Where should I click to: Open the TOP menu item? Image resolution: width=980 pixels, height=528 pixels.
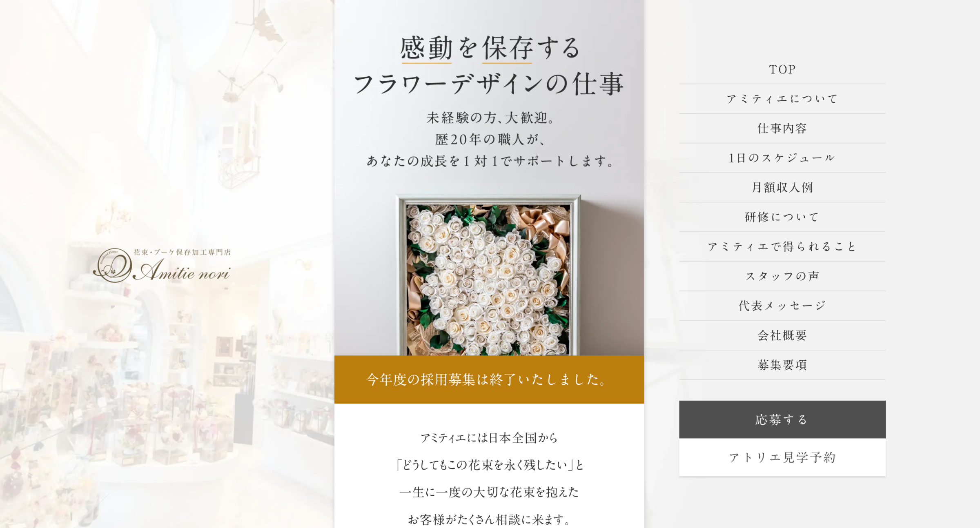point(782,69)
